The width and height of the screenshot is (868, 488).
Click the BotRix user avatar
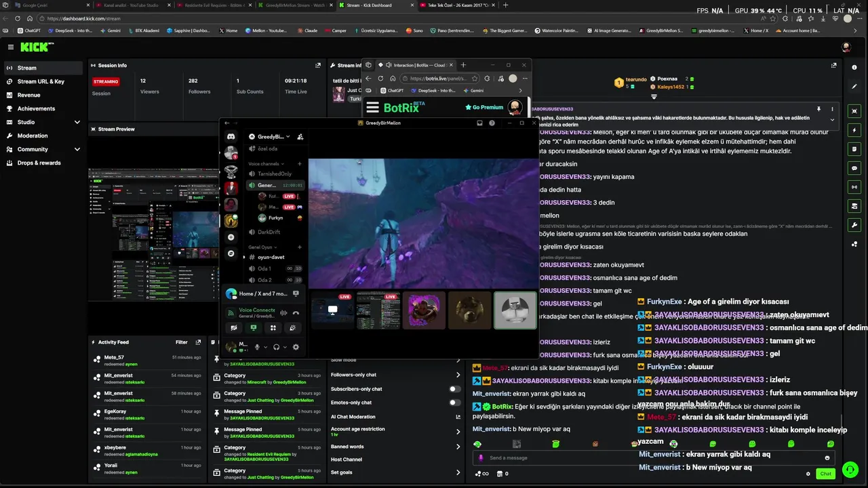(x=515, y=107)
